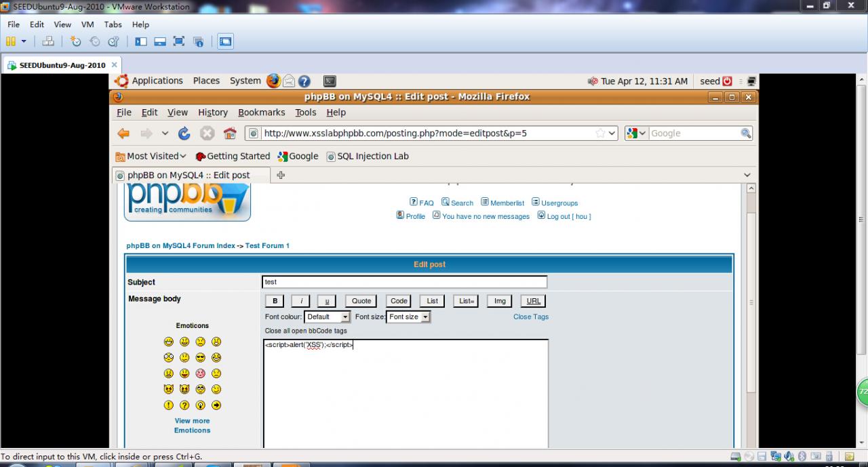Click the Code BBCode button

(x=399, y=301)
